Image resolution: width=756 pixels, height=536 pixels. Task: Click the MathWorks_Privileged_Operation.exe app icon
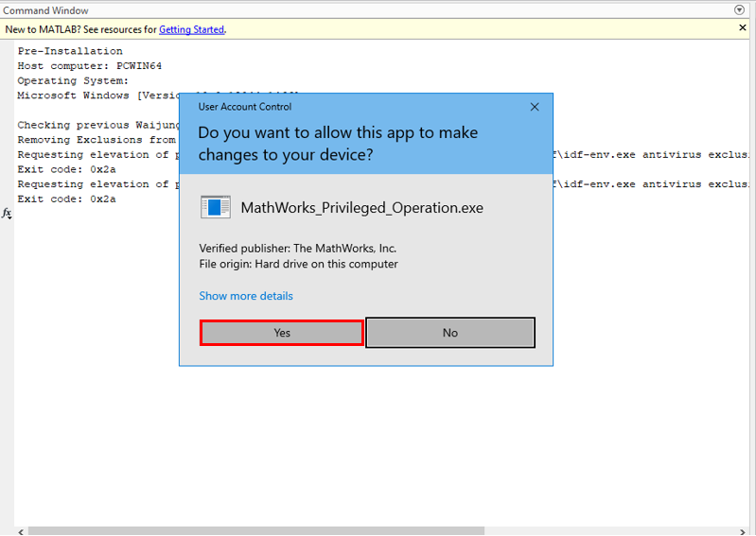pyautogui.click(x=215, y=208)
